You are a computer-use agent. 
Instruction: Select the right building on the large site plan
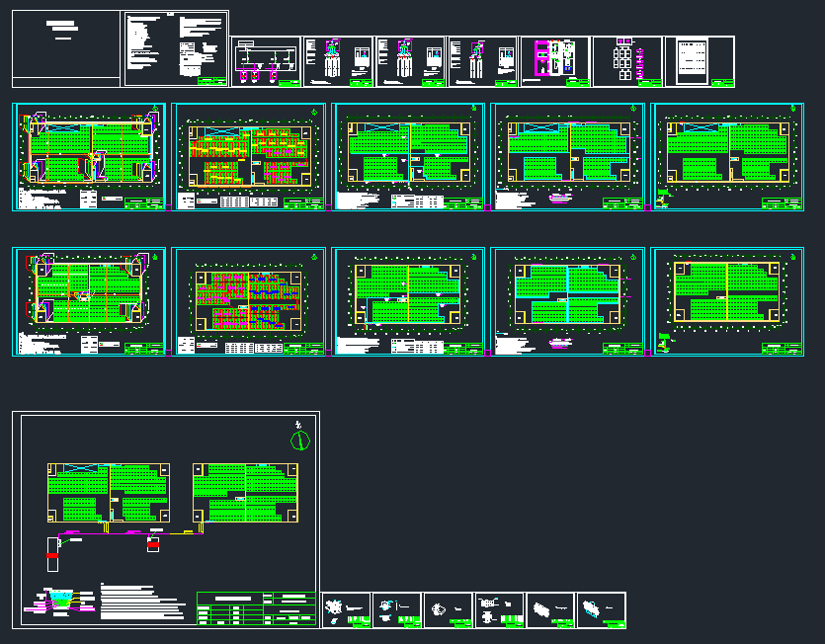pyautogui.click(x=245, y=492)
